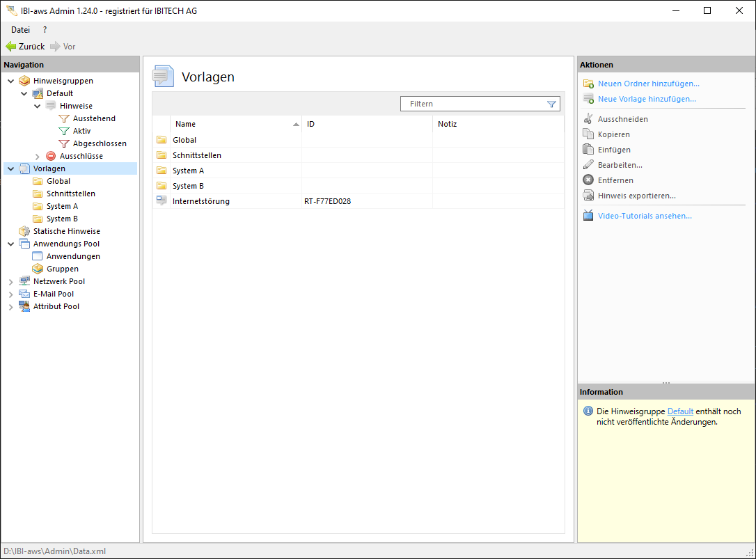
Task: Collapse the Anwendungs Pool node
Action: pos(10,244)
